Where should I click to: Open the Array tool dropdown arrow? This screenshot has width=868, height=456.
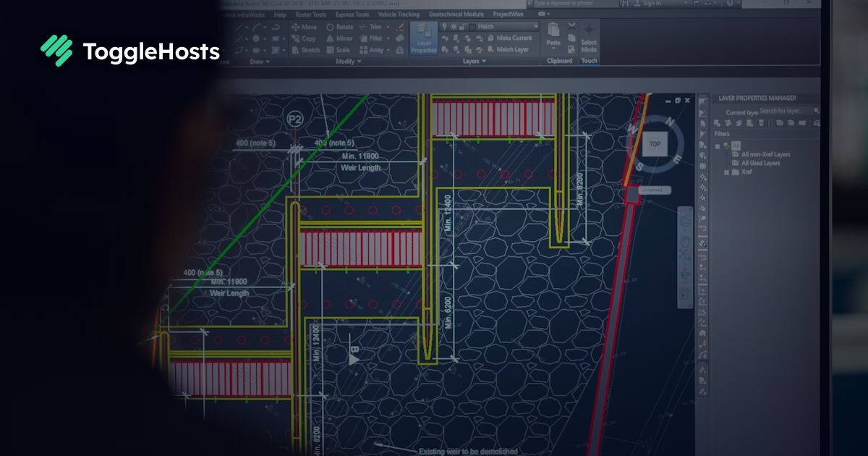click(x=388, y=50)
